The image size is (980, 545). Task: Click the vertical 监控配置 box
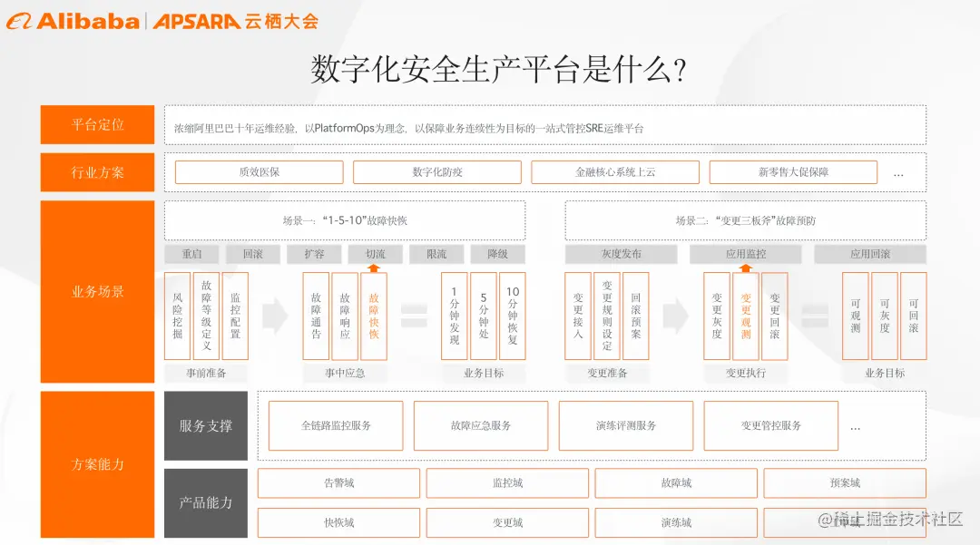(236, 316)
